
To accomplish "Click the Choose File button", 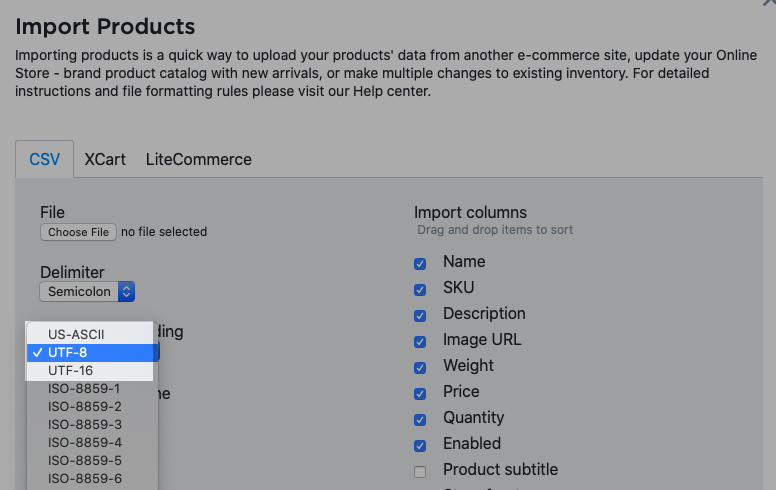I will [x=78, y=232].
